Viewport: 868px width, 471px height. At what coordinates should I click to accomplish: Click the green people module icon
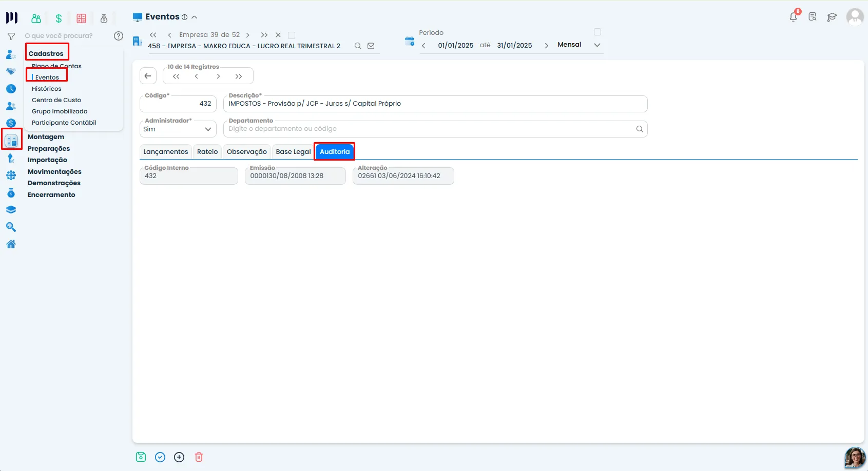pos(36,18)
